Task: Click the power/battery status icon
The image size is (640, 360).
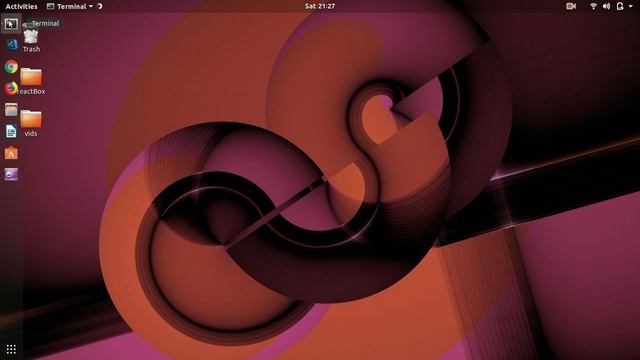Action: [620, 6]
